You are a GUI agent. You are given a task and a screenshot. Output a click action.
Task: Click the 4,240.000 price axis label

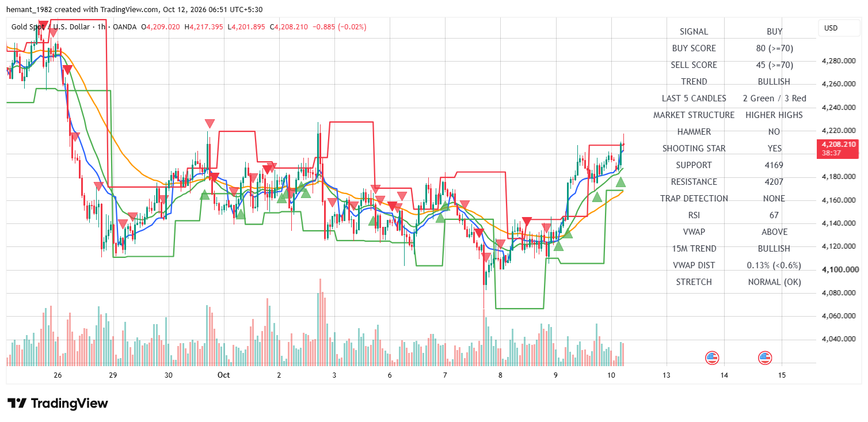point(838,107)
